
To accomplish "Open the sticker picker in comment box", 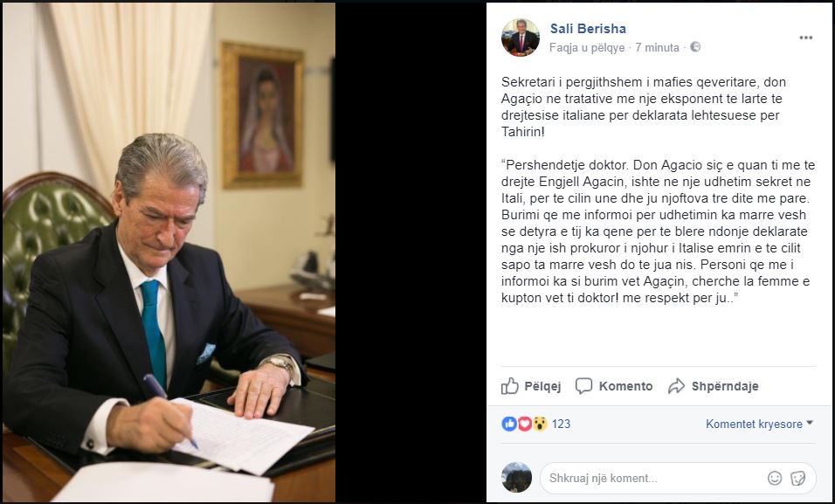I will point(797,478).
